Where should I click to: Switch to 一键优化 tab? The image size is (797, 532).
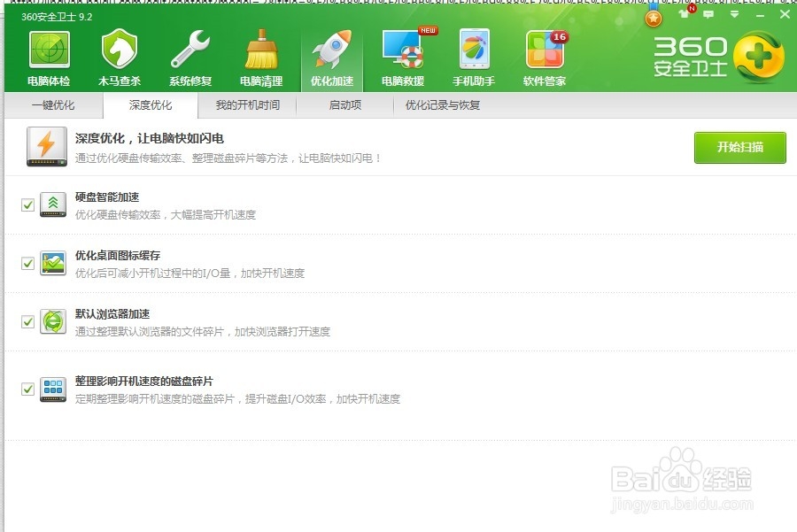point(55,104)
